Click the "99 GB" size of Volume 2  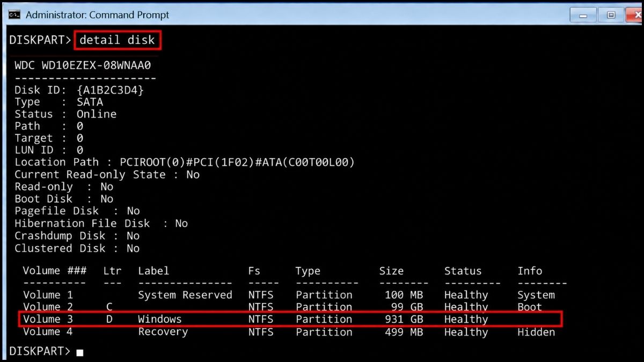coord(407,307)
